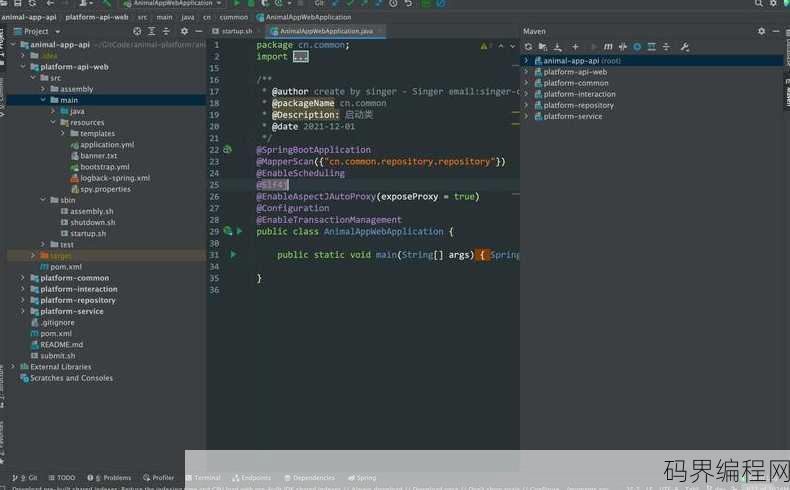790x490 pixels.
Task: Toggle Maven offline mode
Action: (x=623, y=47)
